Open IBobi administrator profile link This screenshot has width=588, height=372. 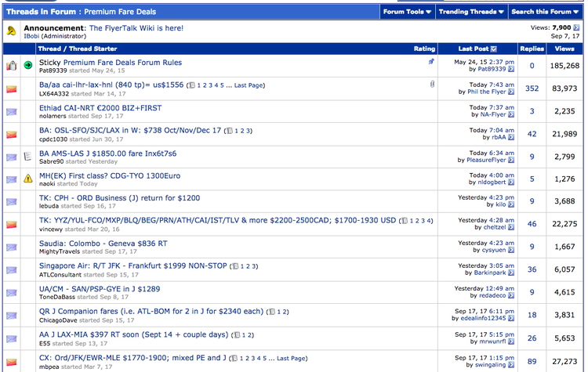point(31,36)
